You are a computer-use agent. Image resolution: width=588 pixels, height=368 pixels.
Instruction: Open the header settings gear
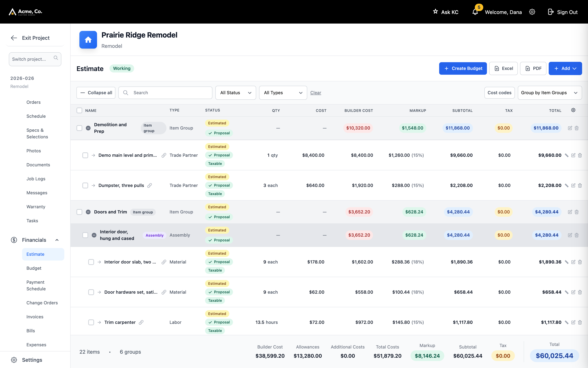[532, 12]
